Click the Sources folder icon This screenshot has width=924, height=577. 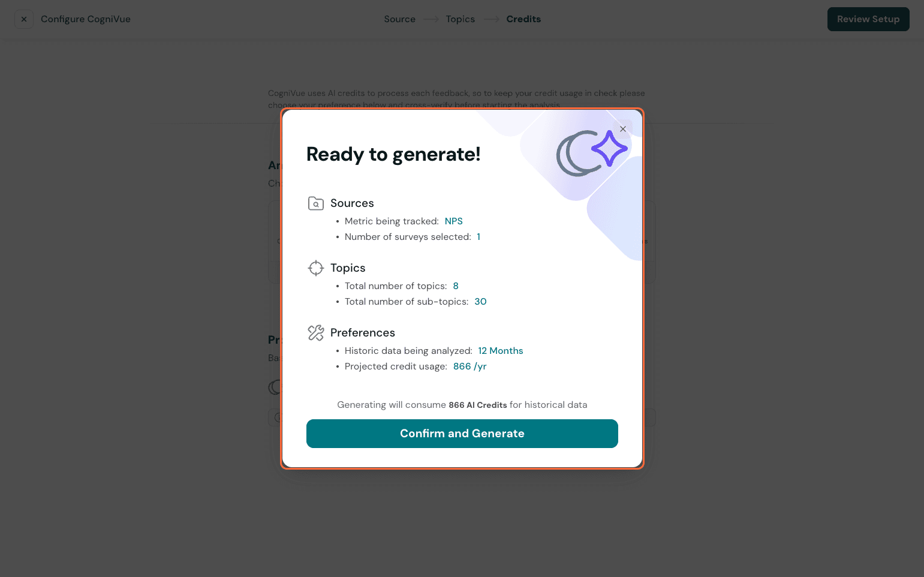tap(315, 203)
